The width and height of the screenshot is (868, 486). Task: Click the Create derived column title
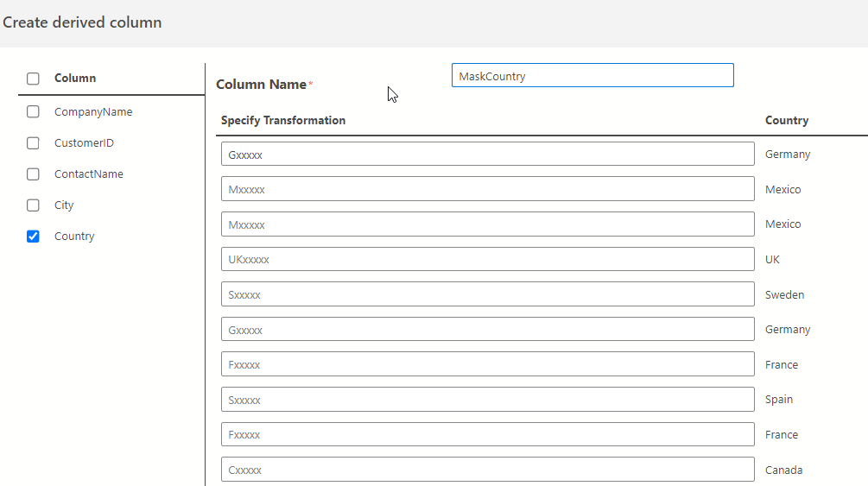point(82,22)
